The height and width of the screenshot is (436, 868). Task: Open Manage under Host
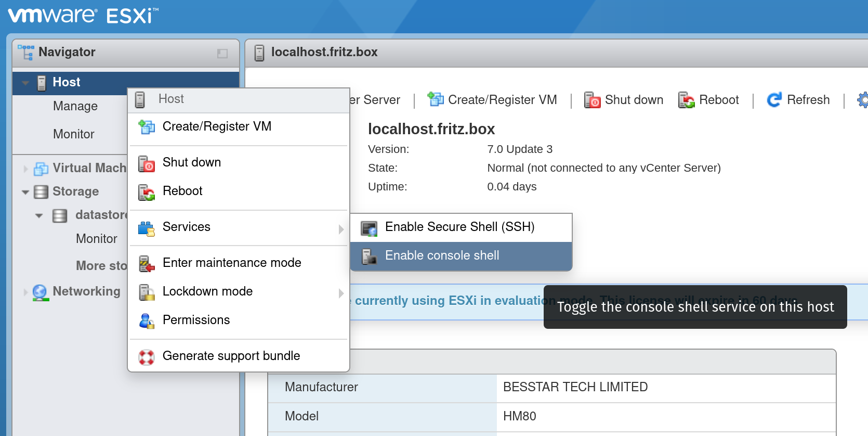[75, 107]
